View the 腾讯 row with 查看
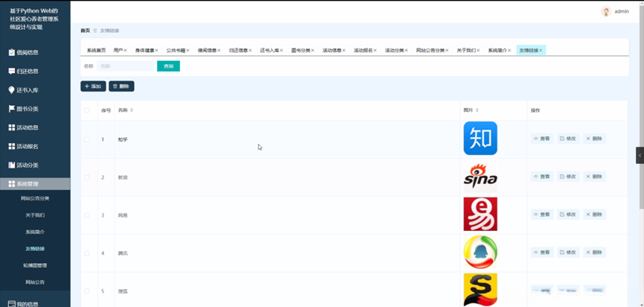Screen dimensions: 644x307 pos(542,253)
